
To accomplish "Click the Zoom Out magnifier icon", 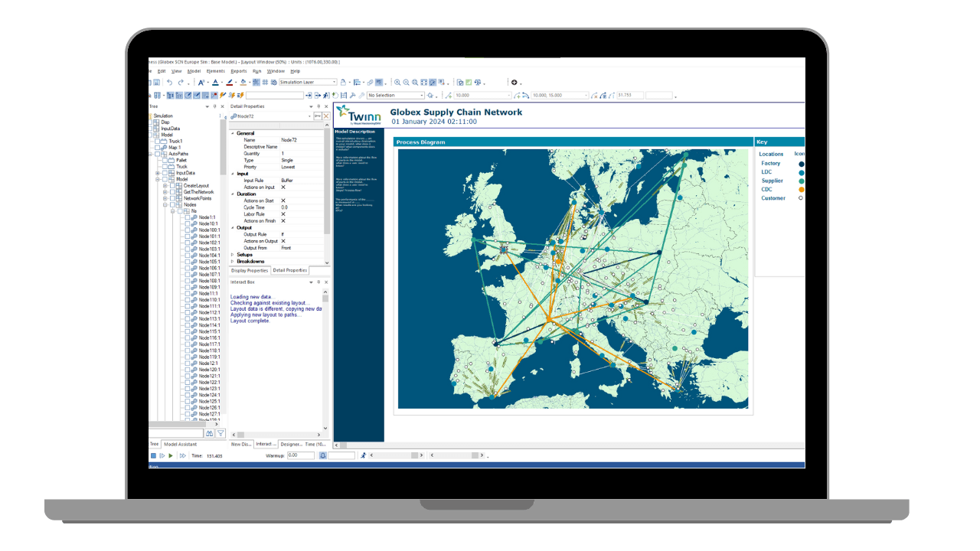I will pyautogui.click(x=406, y=82).
